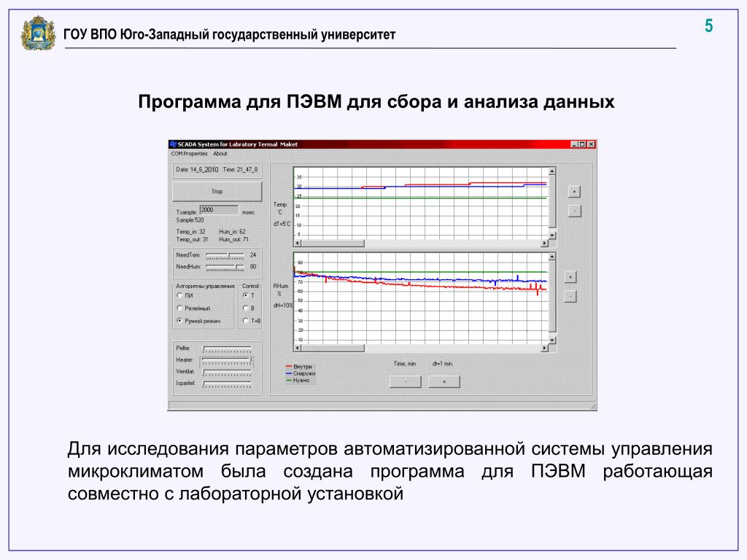Click the 'Temp_in: 32' reading

[x=190, y=232]
